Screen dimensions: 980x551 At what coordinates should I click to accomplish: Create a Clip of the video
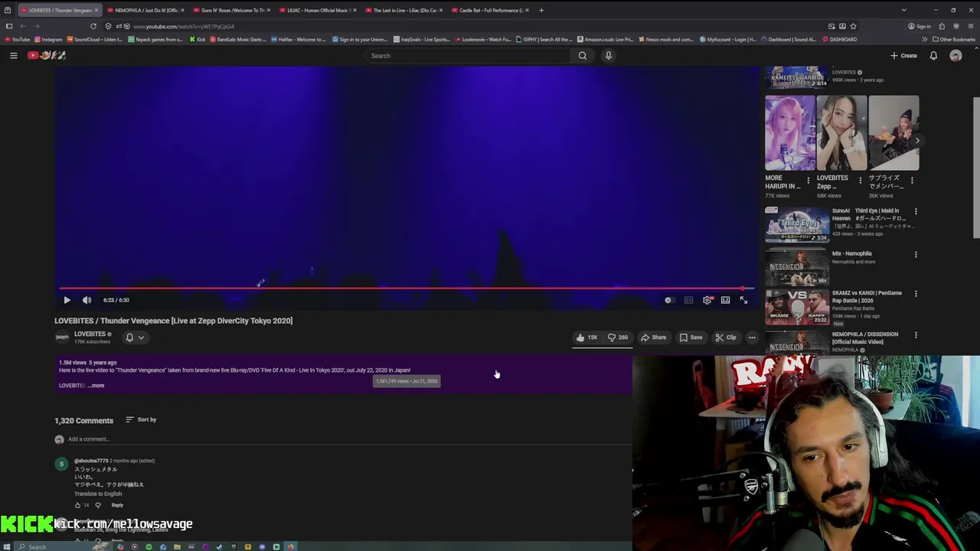click(726, 337)
